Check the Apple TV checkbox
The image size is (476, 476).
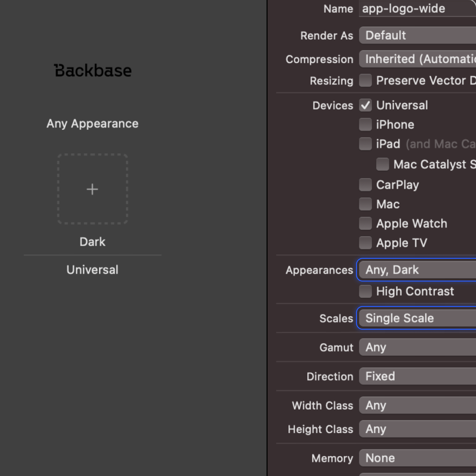pos(365,243)
